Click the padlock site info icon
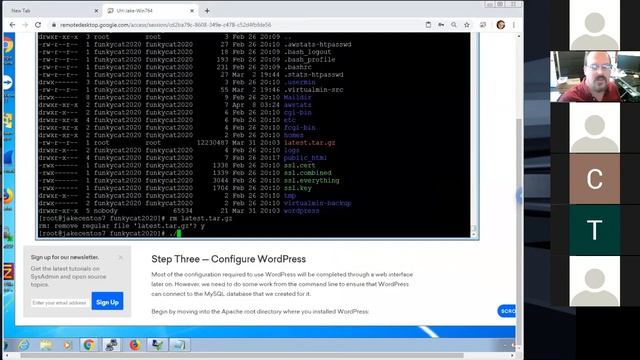This screenshot has width=640, height=360. pos(53,25)
